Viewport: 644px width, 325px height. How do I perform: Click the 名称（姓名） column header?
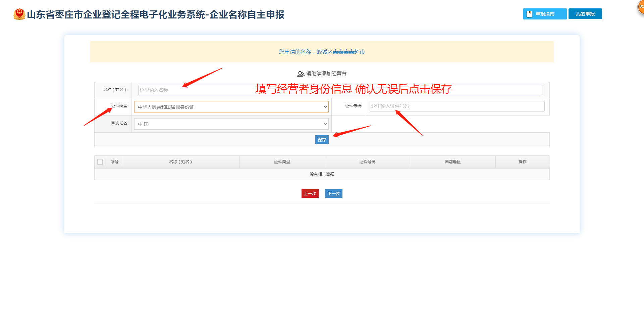(x=181, y=162)
